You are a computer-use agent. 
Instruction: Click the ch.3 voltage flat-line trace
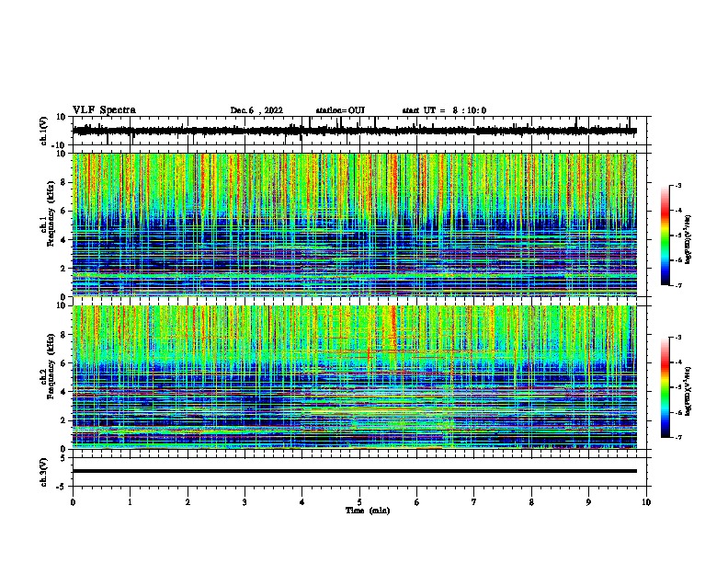click(354, 471)
